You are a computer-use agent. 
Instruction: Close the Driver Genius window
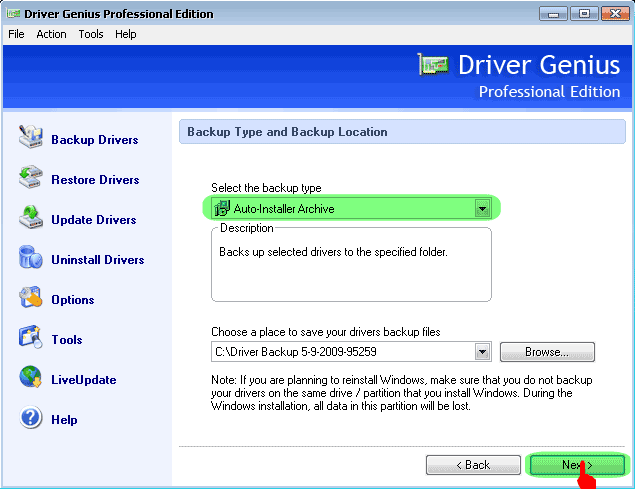pyautogui.click(x=615, y=14)
